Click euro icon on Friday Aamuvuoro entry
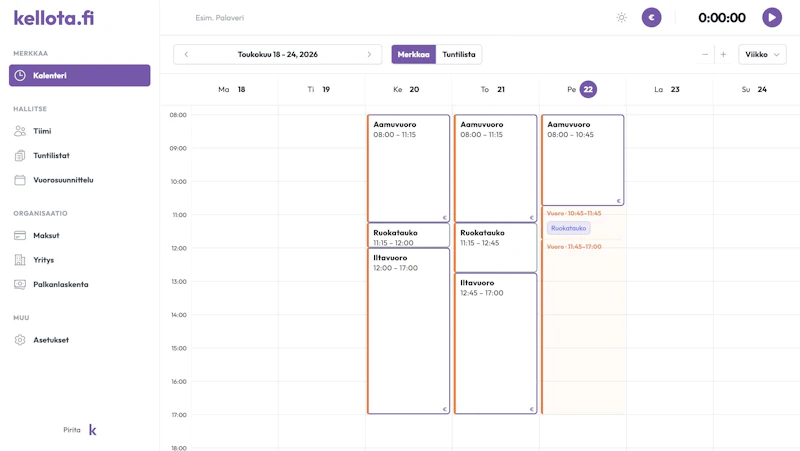 pos(619,201)
